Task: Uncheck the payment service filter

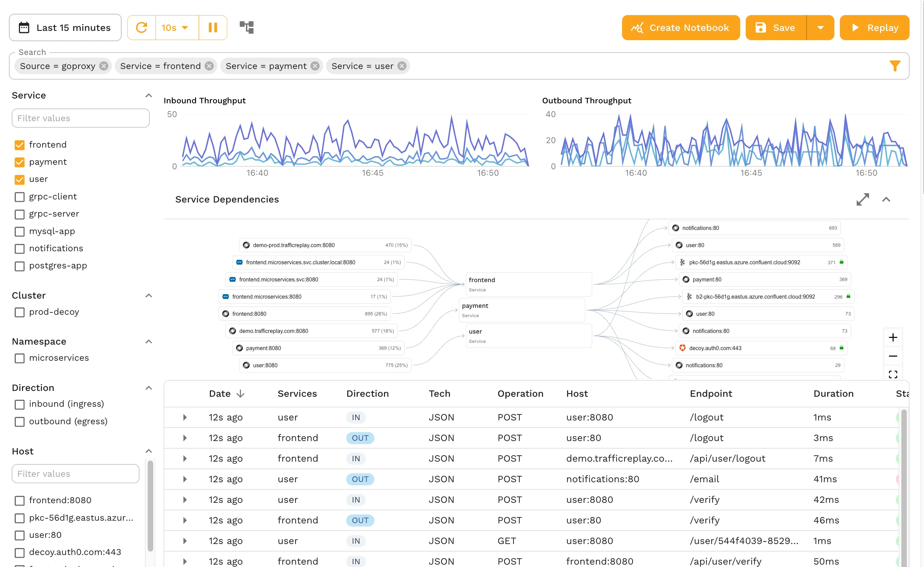Action: [20, 162]
